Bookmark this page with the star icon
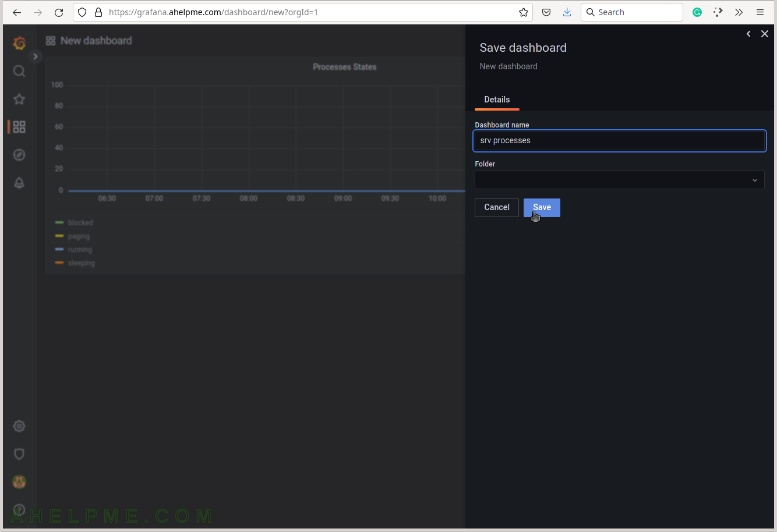Viewport: 777px width, 532px height. point(524,12)
